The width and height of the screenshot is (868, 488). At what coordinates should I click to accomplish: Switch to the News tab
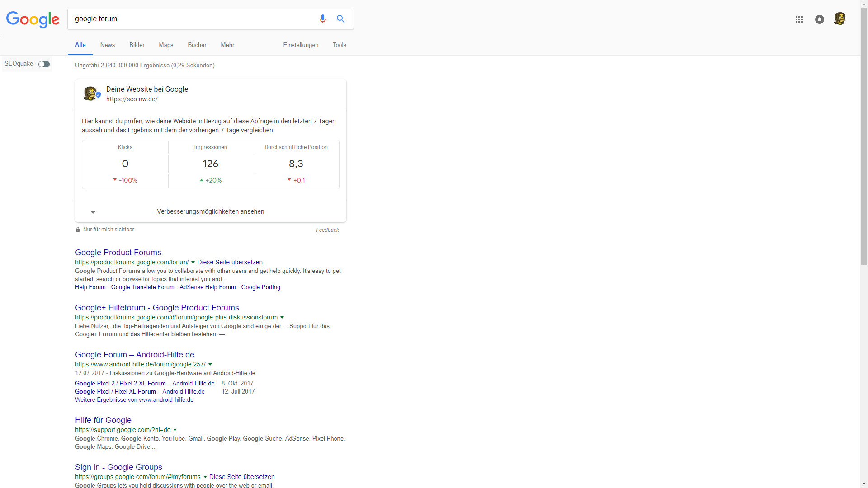pyautogui.click(x=108, y=45)
